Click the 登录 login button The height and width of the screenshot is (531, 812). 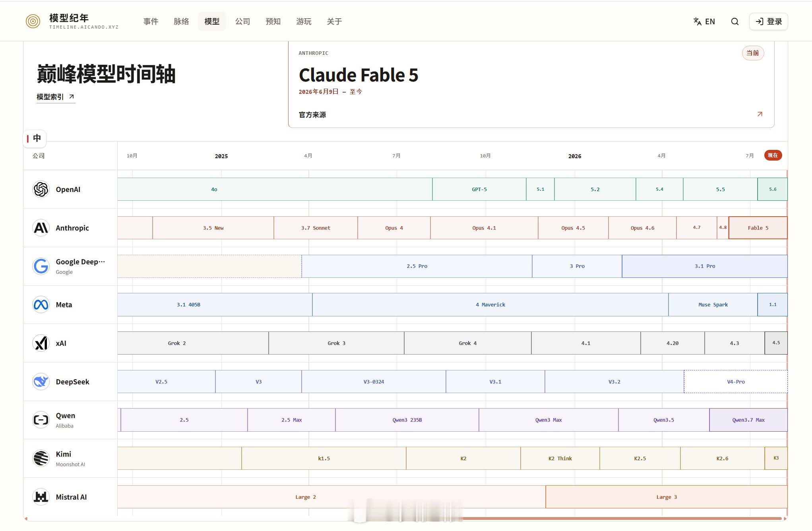(769, 21)
